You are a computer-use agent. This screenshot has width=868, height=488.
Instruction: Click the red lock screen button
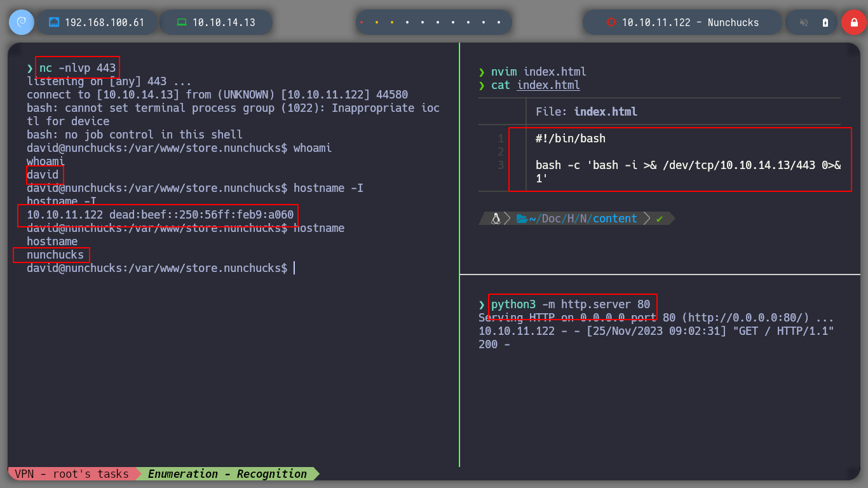click(853, 22)
